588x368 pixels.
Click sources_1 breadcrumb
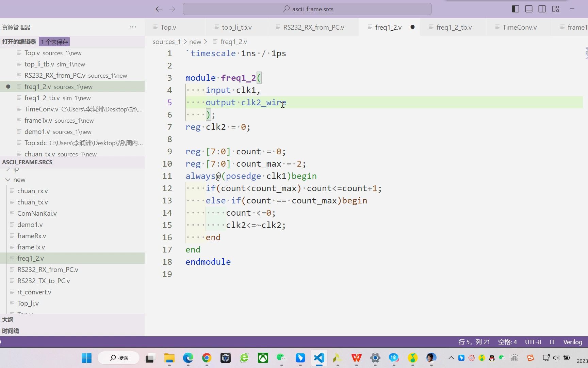pyautogui.click(x=166, y=42)
